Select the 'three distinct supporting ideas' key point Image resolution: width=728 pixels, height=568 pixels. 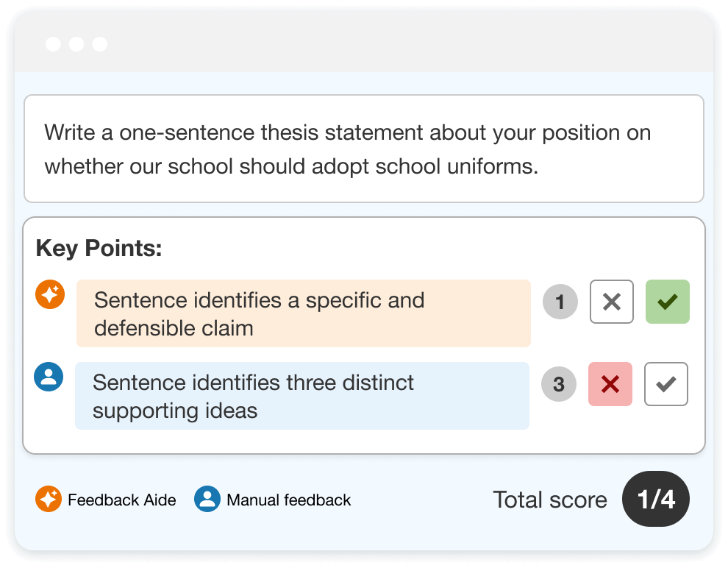pyautogui.click(x=302, y=396)
